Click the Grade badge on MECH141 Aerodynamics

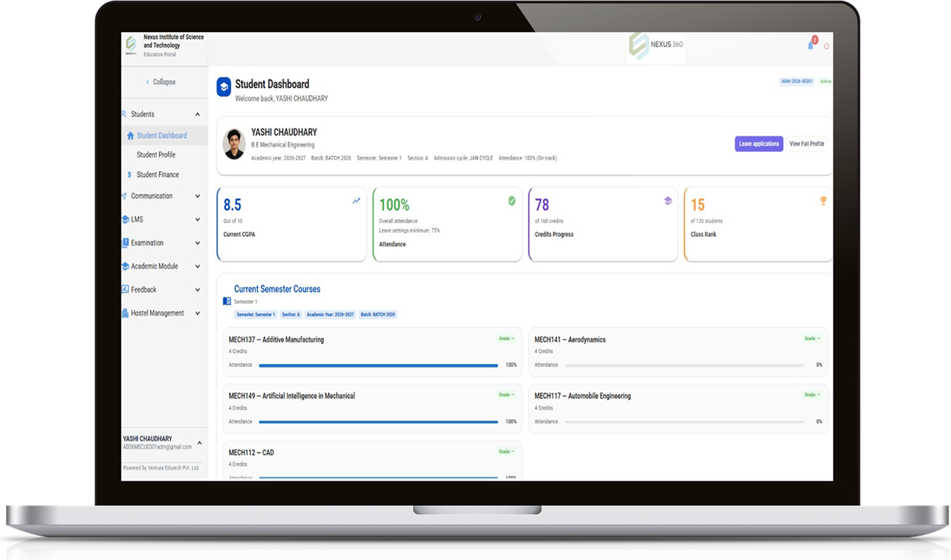(812, 338)
